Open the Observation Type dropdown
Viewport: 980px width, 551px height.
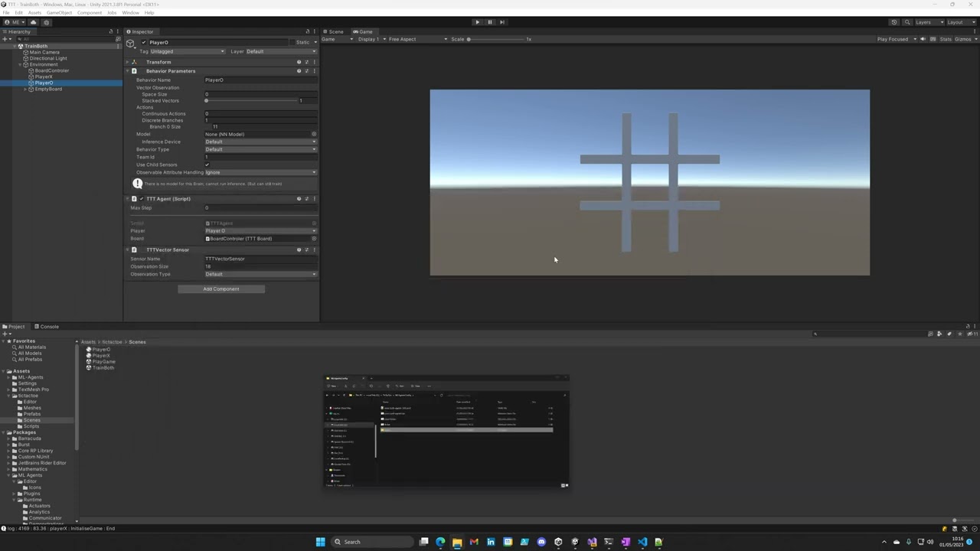coord(261,274)
